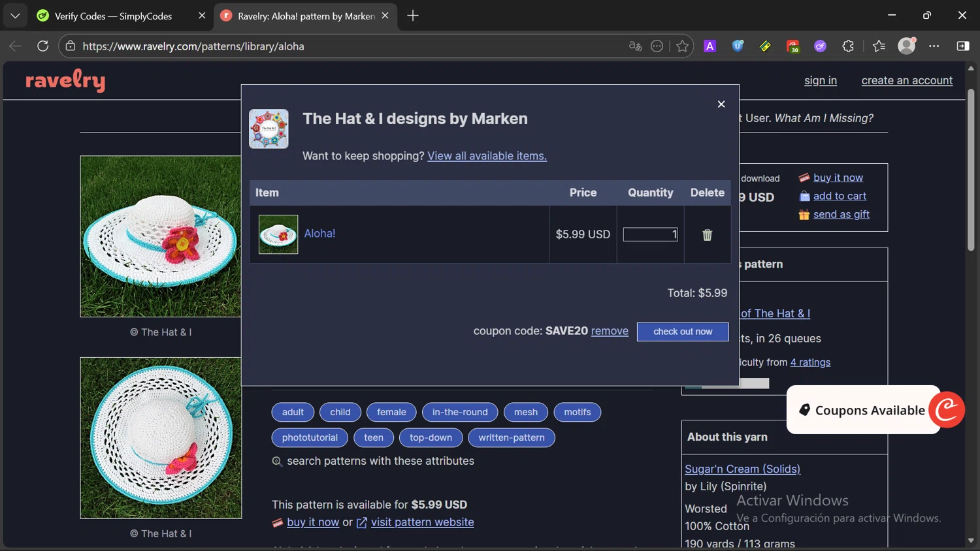Open the red extension with 30 badge
The height and width of the screenshot is (551, 980).
792,46
